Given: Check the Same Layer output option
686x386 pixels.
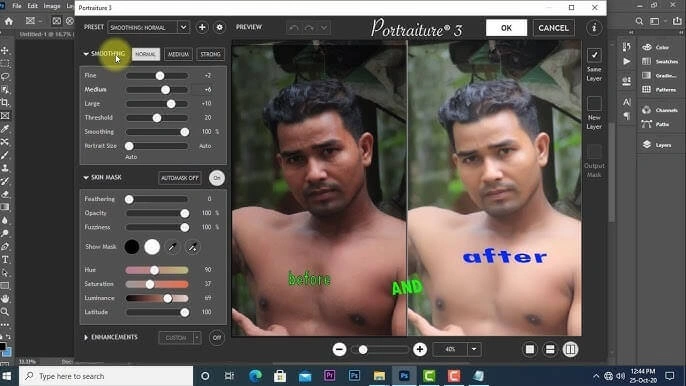Looking at the screenshot, I should click(x=594, y=55).
